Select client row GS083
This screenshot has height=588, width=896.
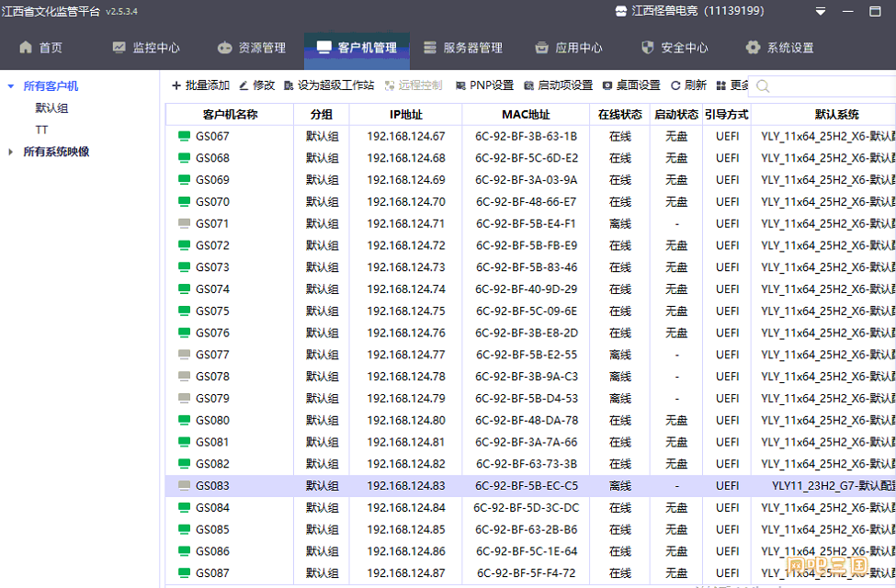pyautogui.click(x=530, y=486)
